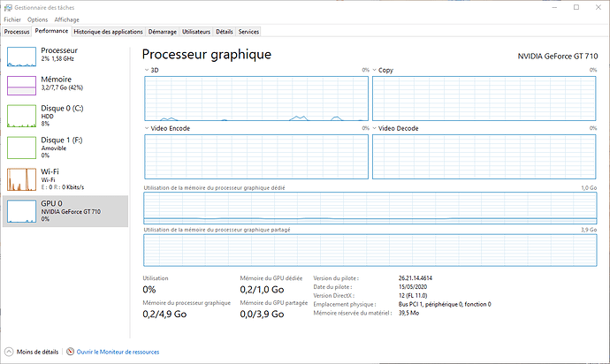The height and width of the screenshot is (364, 610).
Task: Open the Copy engine graph dropdown
Action: point(375,69)
